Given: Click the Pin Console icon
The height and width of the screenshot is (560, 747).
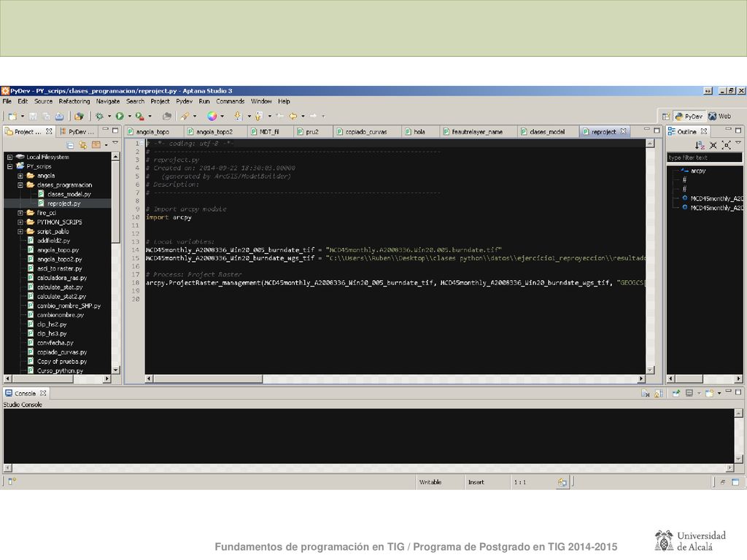Looking at the screenshot, I should click(x=676, y=393).
